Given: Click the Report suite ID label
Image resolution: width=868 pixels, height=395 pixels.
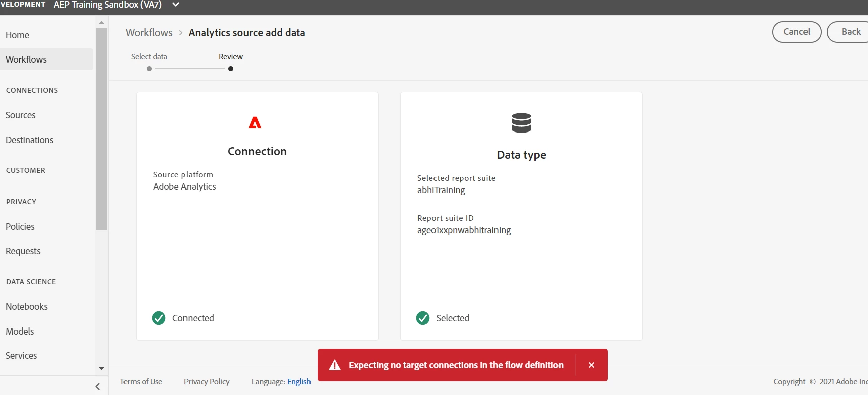Looking at the screenshot, I should click(x=446, y=218).
